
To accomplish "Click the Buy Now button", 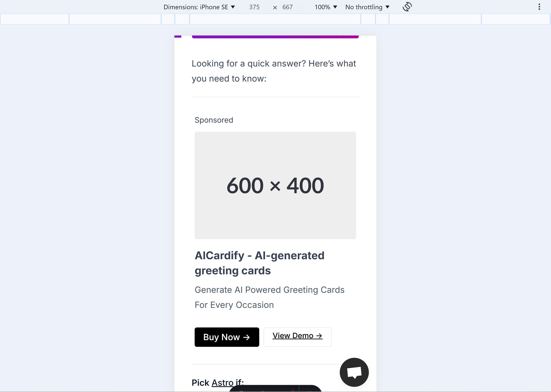I will point(227,337).
